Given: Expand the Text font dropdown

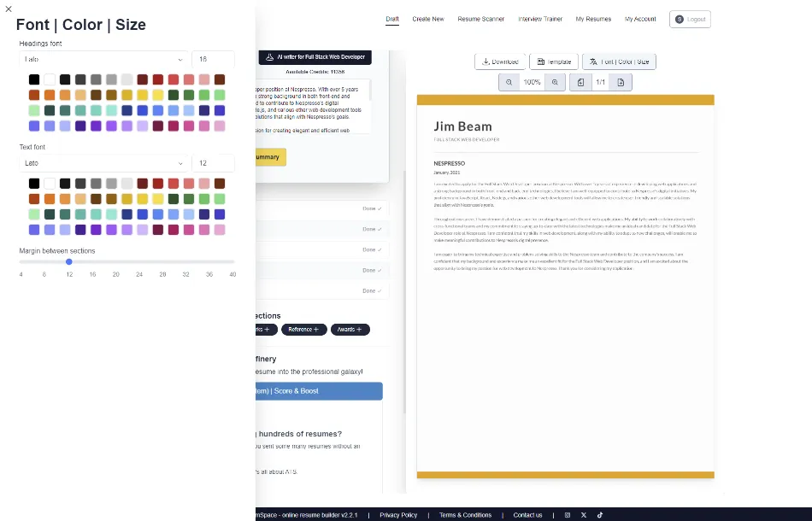Looking at the screenshot, I should 103,163.
